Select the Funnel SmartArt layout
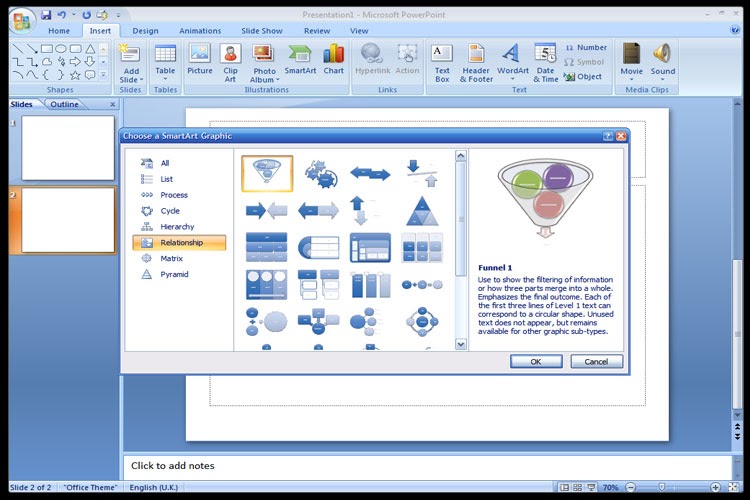The width and height of the screenshot is (750, 500). point(267,173)
